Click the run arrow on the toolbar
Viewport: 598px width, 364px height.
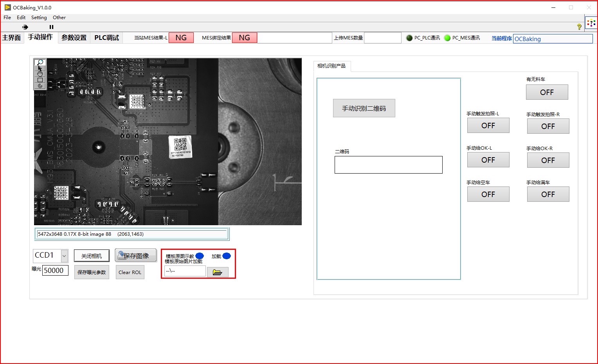click(x=25, y=27)
